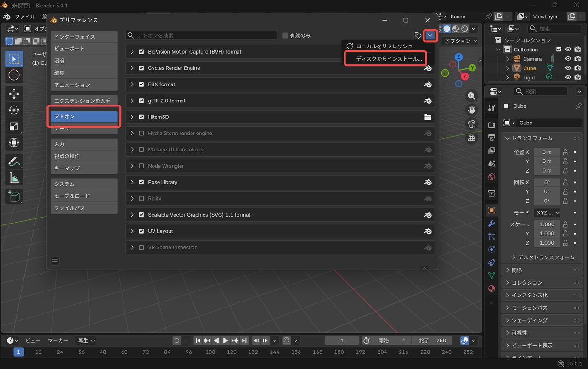The height and width of the screenshot is (369, 588).
Task: Click frame 120 on the timeline
Action: point(232,352)
